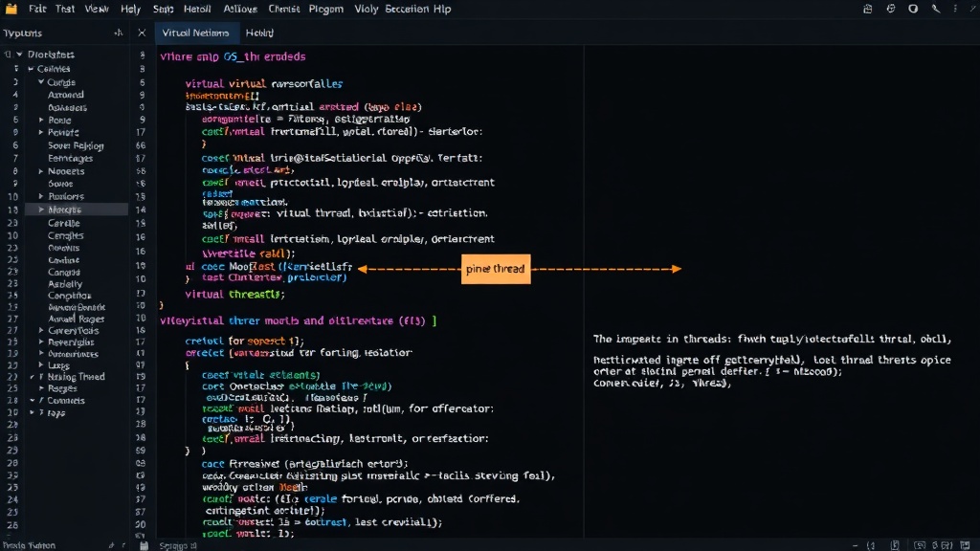Click the wrench tool icon at top right
The width and height of the screenshot is (980, 551).
click(x=936, y=9)
